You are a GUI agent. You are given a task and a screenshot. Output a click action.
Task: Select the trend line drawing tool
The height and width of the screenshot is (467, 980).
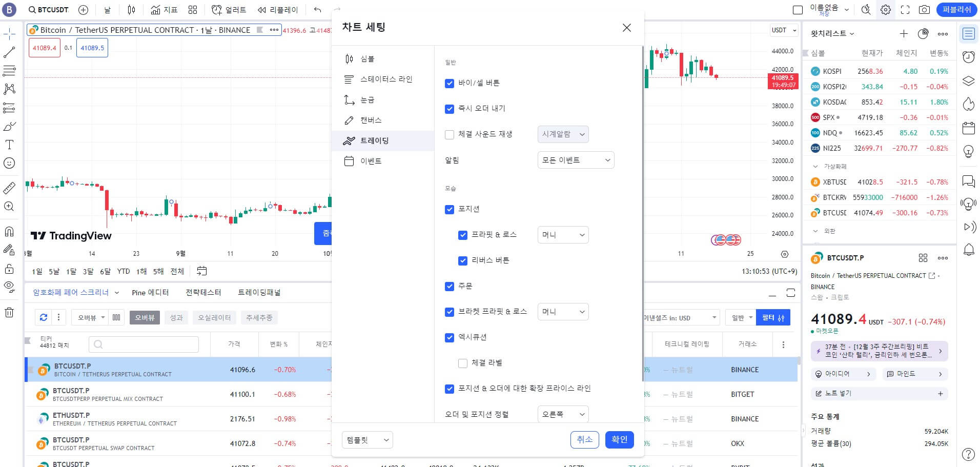coord(9,52)
